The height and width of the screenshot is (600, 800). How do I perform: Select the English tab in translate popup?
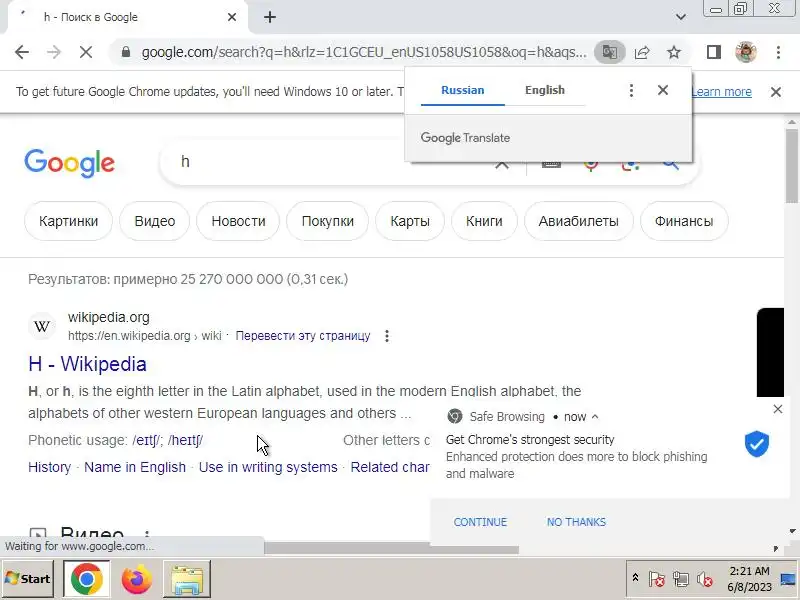[545, 90]
